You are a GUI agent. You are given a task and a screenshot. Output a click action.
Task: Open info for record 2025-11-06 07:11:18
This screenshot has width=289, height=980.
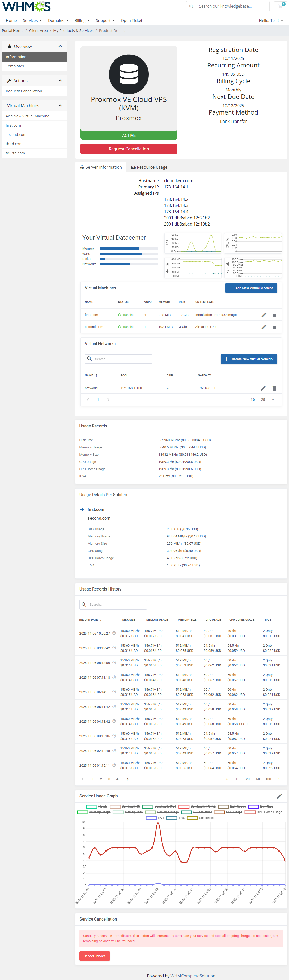(x=114, y=677)
